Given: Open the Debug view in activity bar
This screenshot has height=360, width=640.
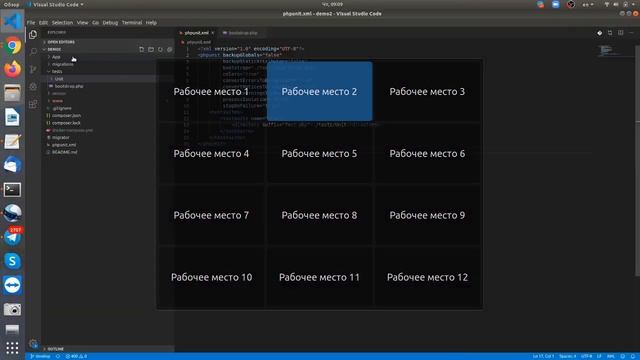Looking at the screenshot, I should click(x=33, y=87).
